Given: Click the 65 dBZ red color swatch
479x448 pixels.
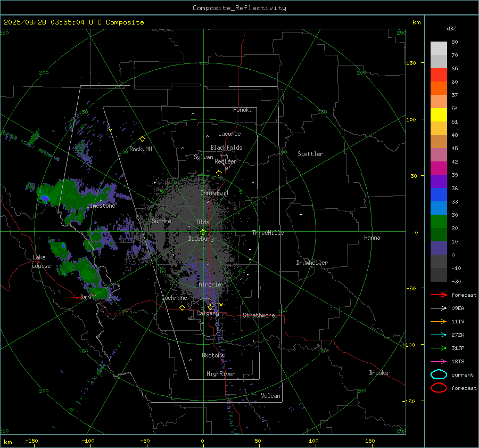Looking at the screenshot, I should tap(439, 75).
